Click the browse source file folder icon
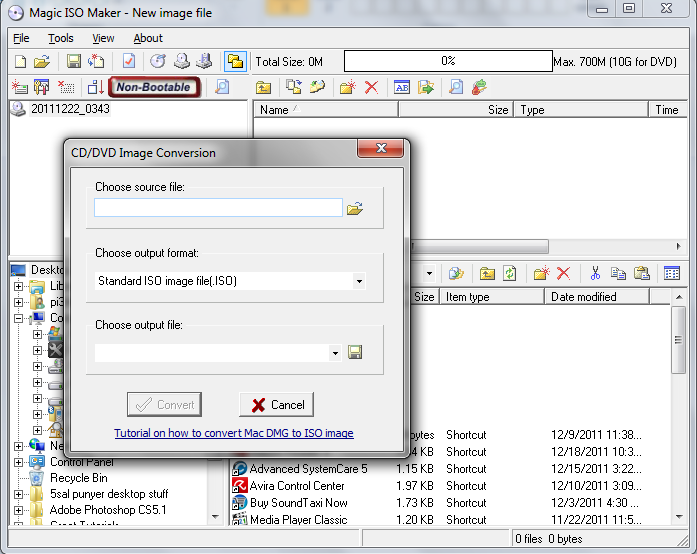The width and height of the screenshot is (697, 554). [355, 208]
